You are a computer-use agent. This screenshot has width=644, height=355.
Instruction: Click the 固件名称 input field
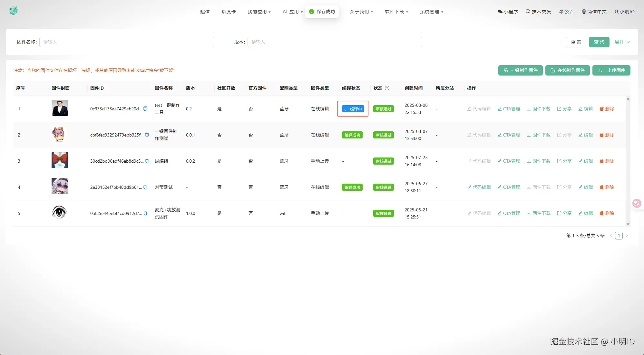(126, 42)
